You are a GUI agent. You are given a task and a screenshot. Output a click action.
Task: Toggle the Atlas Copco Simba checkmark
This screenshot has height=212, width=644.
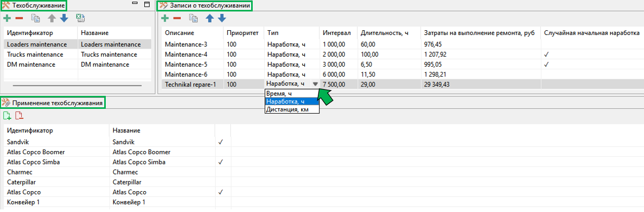coord(220,162)
